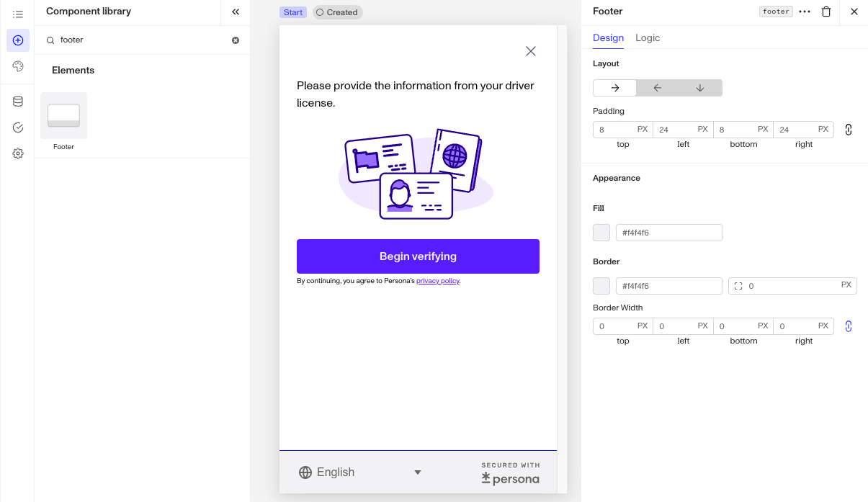Open the Fill color swatch
Viewport: 868px width, 502px height.
click(x=601, y=233)
